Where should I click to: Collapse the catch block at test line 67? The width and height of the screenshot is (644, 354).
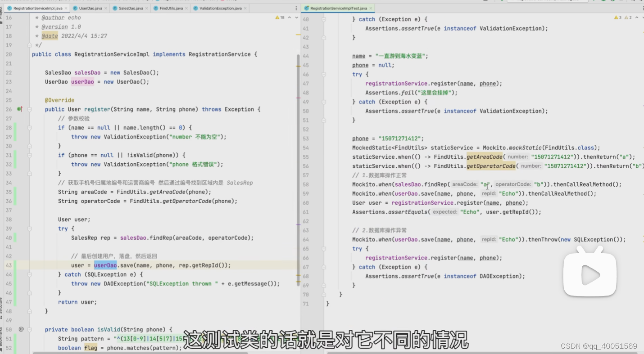tap(323, 267)
